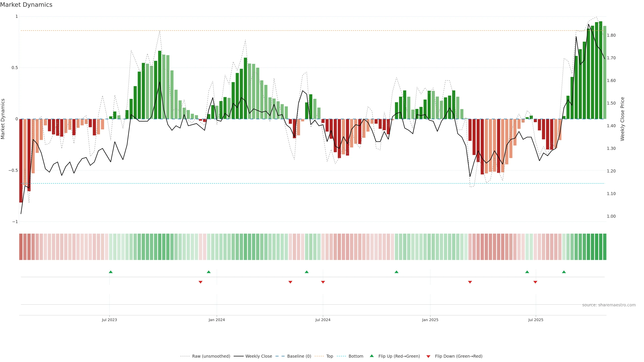This screenshot has width=644, height=362.
Task: Click the green flip-up marker before Jan 2024
Action: click(x=209, y=272)
